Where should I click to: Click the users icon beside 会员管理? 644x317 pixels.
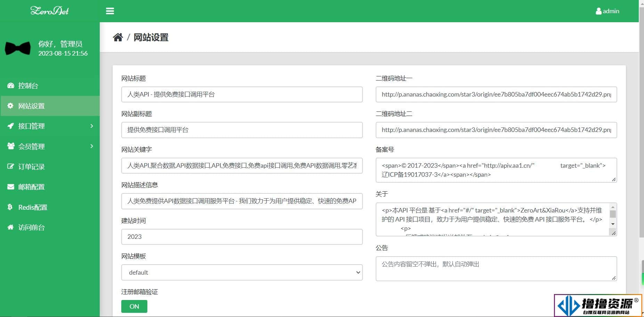click(x=11, y=146)
